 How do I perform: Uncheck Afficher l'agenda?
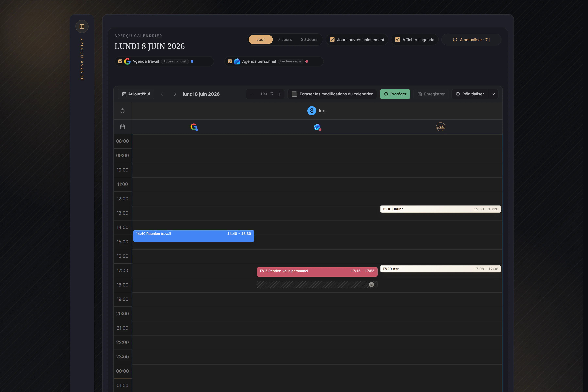pos(398,40)
